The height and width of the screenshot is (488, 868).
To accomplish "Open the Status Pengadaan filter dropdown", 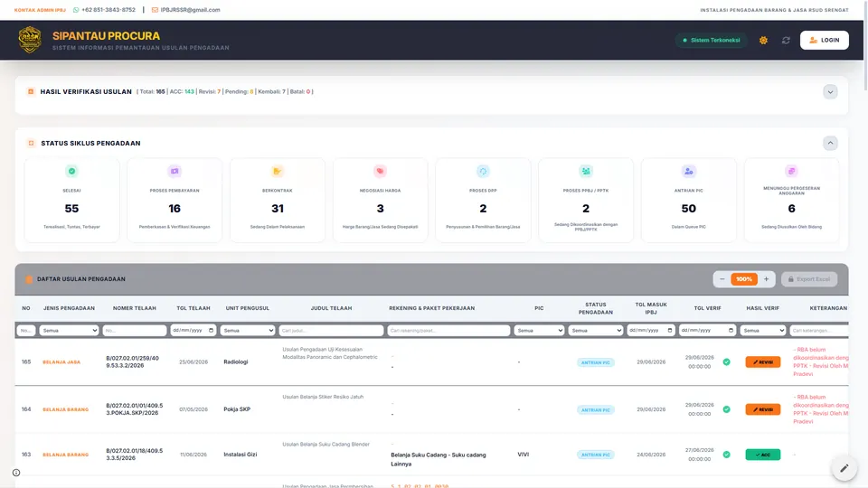I will tap(596, 331).
